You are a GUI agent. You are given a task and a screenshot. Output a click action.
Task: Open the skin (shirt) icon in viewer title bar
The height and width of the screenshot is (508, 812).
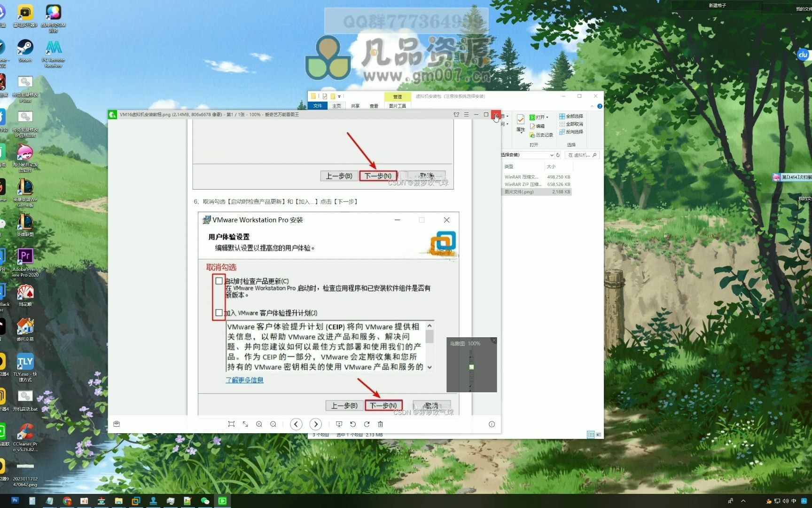[x=456, y=114]
